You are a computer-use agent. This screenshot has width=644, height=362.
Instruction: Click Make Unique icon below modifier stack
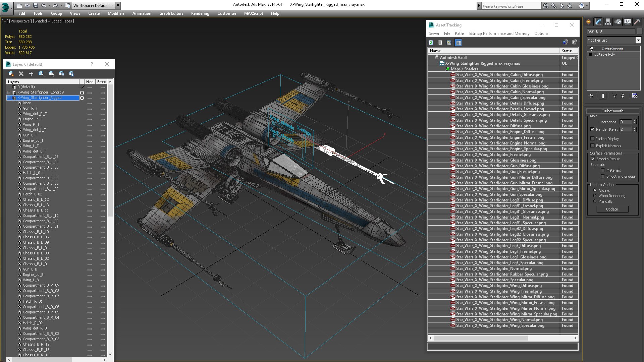coord(615,96)
